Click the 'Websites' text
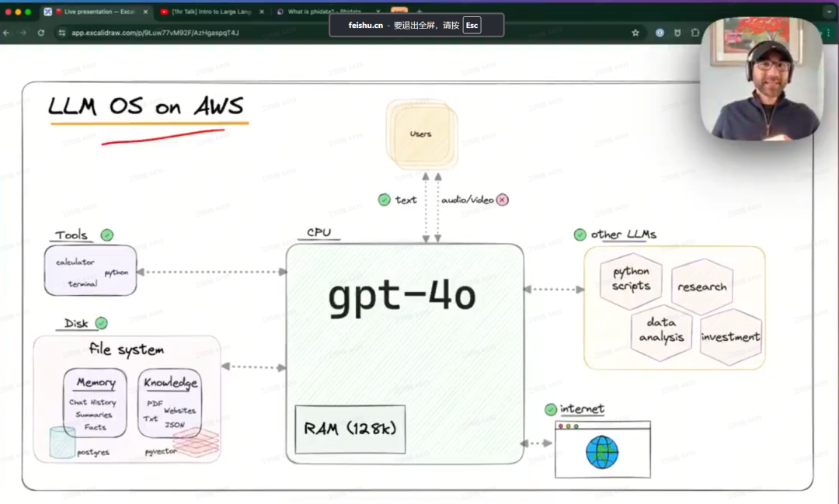This screenshot has height=504, width=839. coord(179,410)
